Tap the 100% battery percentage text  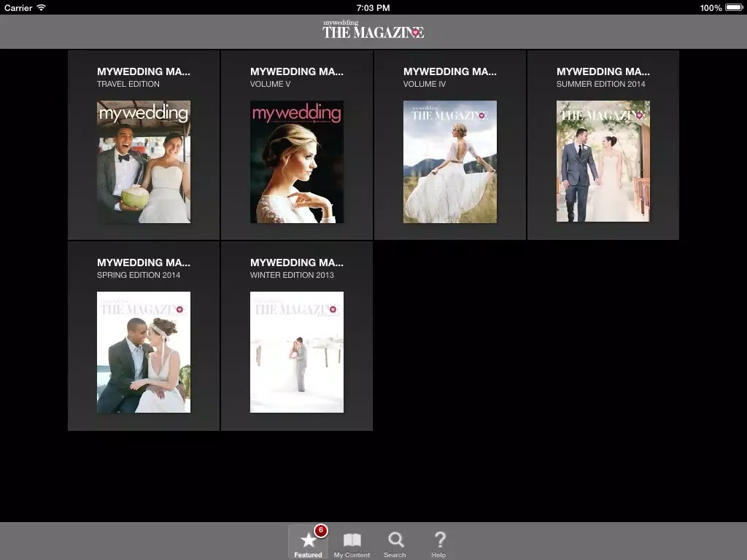(711, 7)
